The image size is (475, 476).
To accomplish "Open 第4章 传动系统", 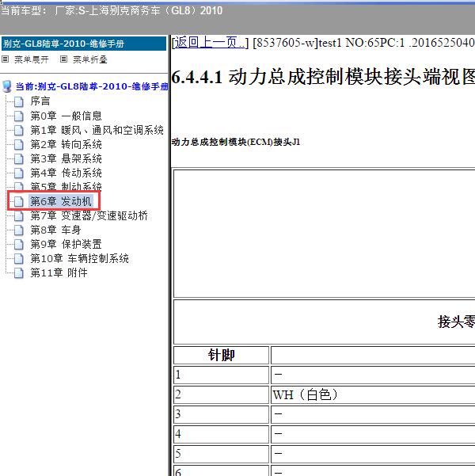I will point(66,173).
